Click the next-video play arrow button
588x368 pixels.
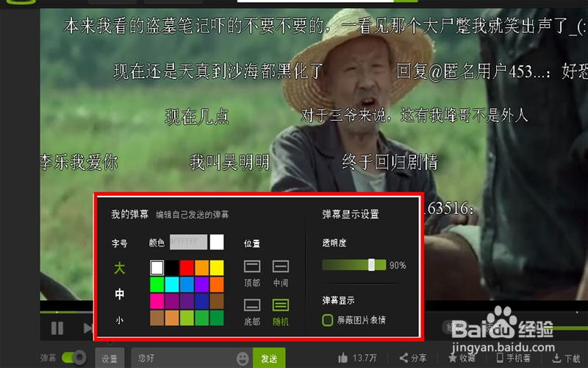[x=87, y=328]
